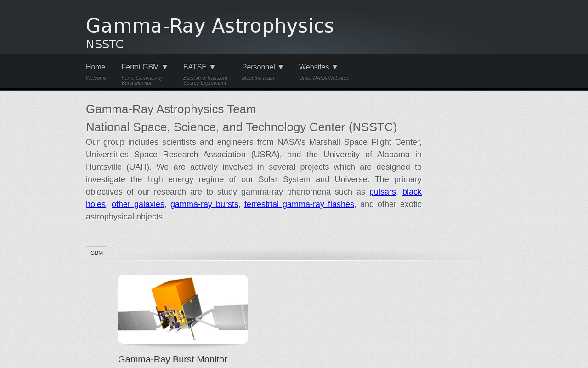Expand the Fermi GBM dropdown menu
The image size is (588, 368).
145,67
